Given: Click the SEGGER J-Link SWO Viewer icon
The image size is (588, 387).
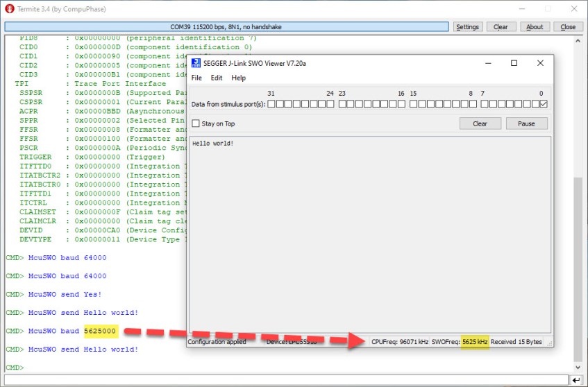Looking at the screenshot, I should (x=196, y=63).
